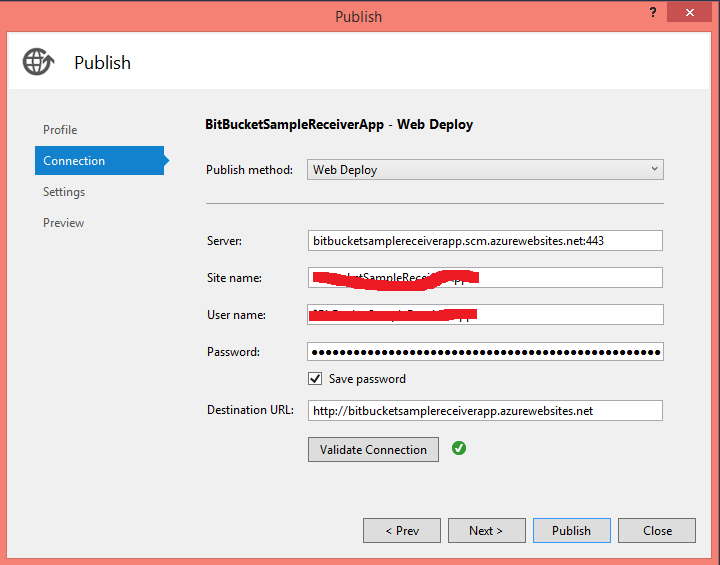Select the Connection step
Screen dimensions: 720x565
pos(100,160)
